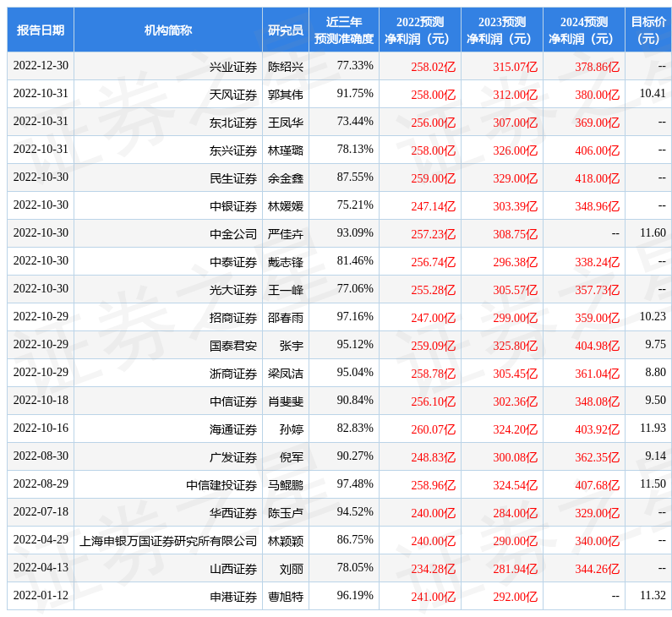Click researcher name 严佳卉
Viewport: 672px width, 617px height.
[x=286, y=234]
